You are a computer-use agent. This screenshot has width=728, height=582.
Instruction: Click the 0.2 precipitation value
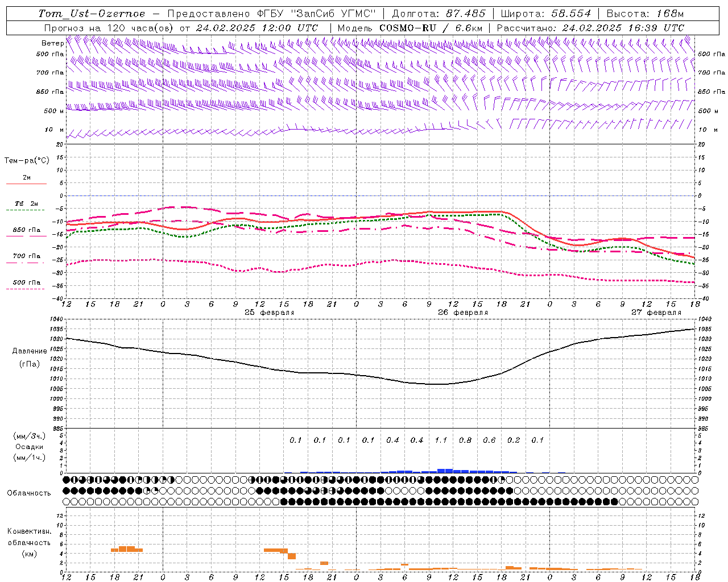pos(514,440)
